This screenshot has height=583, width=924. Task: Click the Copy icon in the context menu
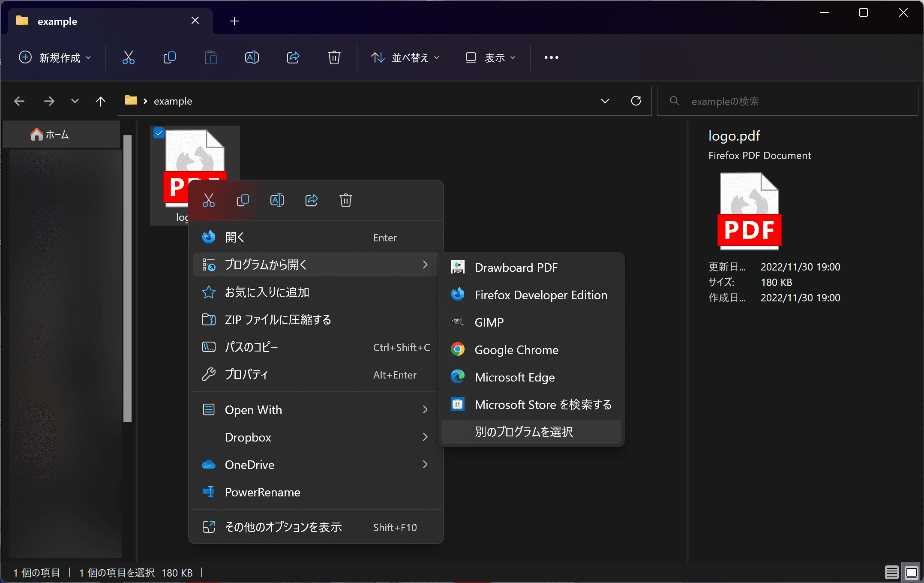coord(243,200)
